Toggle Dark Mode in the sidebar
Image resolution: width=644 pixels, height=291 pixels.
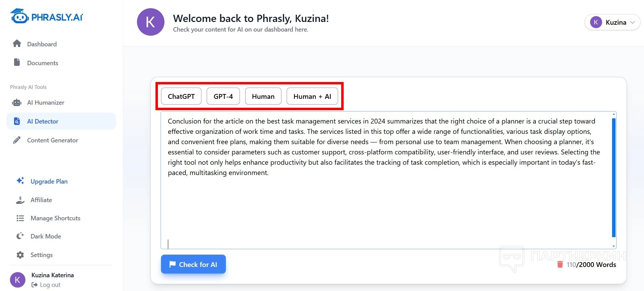click(46, 236)
